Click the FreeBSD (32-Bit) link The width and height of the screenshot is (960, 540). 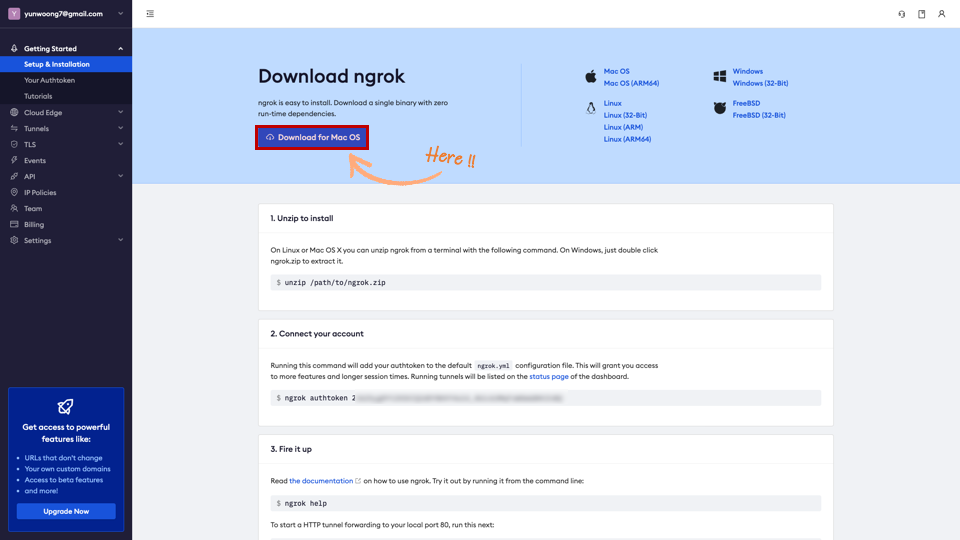pyautogui.click(x=759, y=115)
